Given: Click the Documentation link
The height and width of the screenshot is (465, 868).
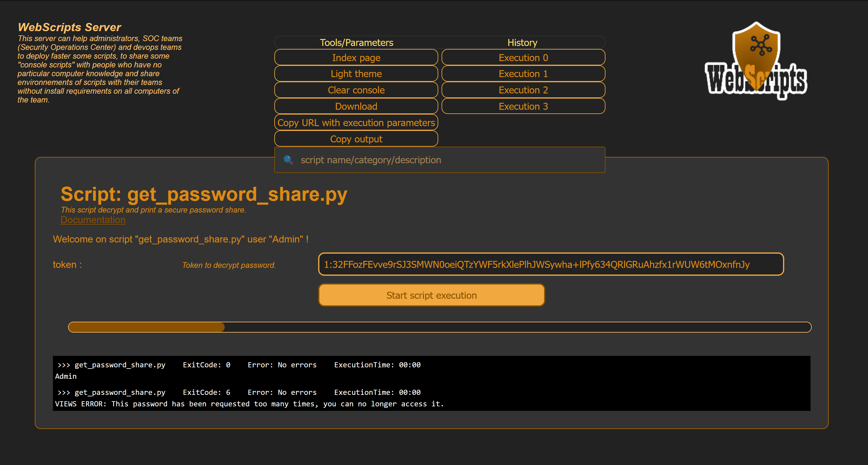Looking at the screenshot, I should click(x=92, y=220).
